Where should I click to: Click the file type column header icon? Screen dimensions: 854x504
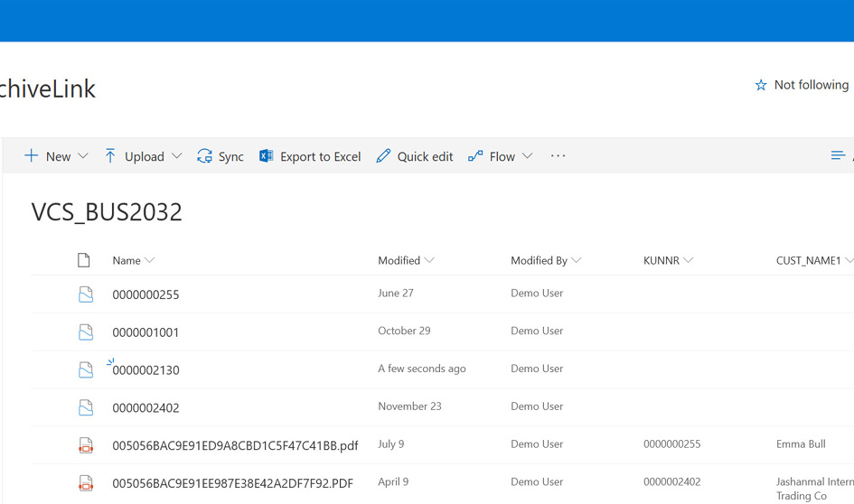[x=84, y=260]
